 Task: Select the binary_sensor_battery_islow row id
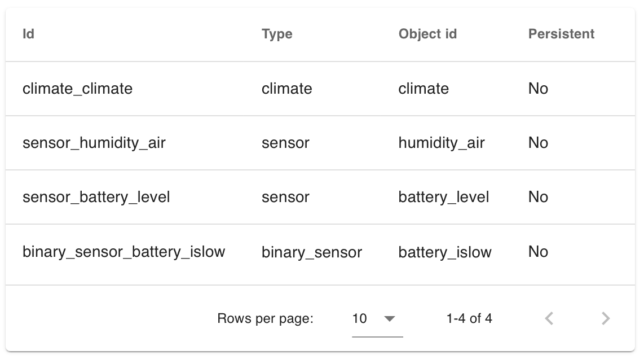tap(123, 252)
